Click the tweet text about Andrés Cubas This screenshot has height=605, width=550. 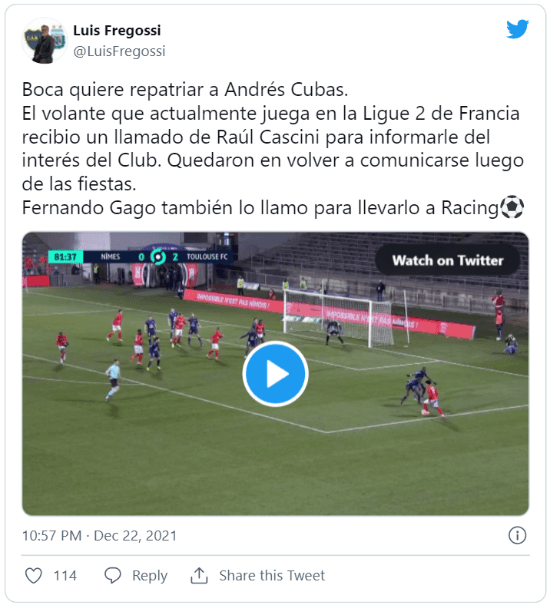tap(272, 137)
